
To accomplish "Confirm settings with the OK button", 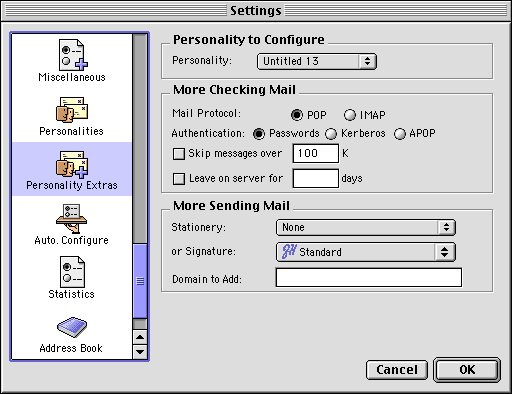I will [467, 370].
